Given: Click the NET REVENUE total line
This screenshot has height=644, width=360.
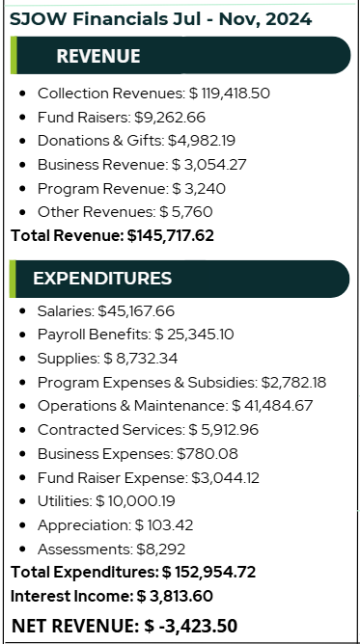Looking at the screenshot, I should pos(125,626).
